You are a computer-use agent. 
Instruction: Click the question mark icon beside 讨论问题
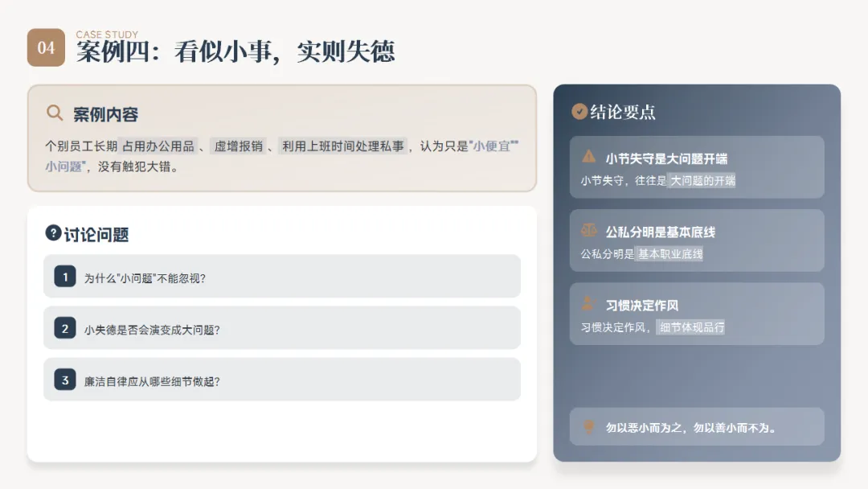point(53,233)
